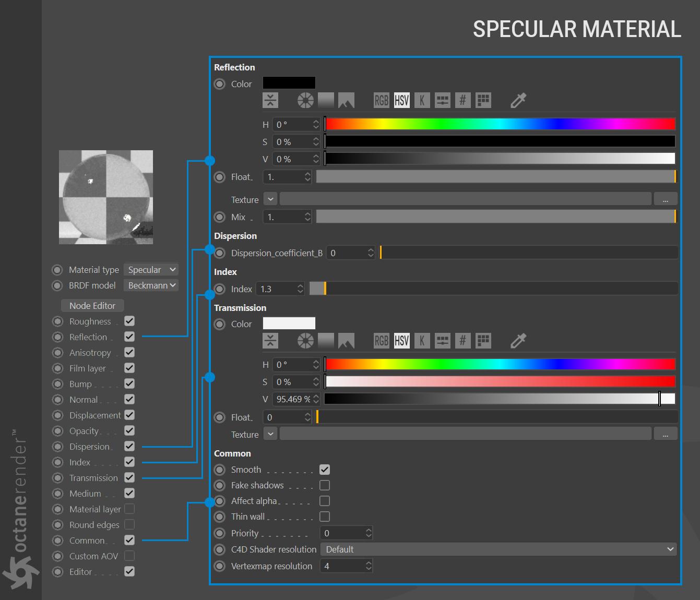Toggle the Anisotropy channel checkbox

coord(129,353)
